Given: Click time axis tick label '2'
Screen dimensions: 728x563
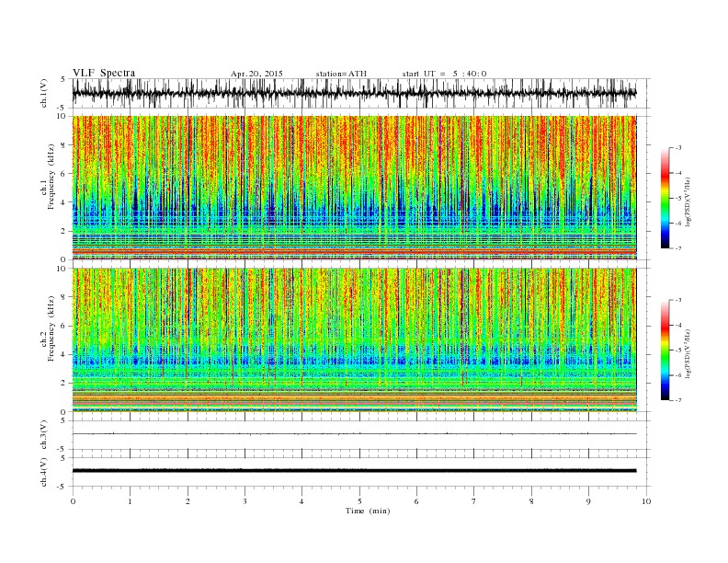Looking at the screenshot, I should tap(188, 501).
